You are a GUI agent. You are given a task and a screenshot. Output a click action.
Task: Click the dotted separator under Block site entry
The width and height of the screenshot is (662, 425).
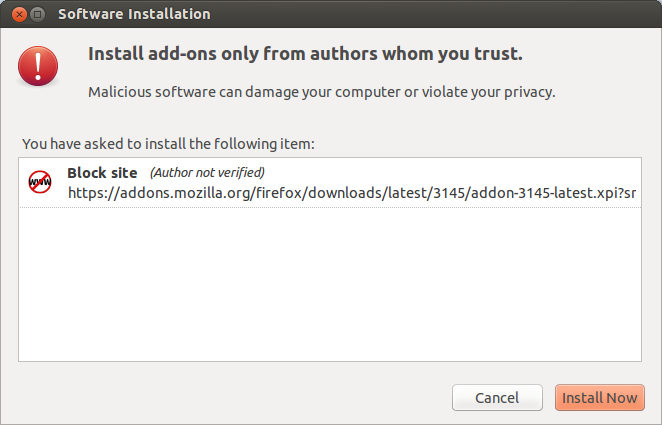pyautogui.click(x=330, y=207)
